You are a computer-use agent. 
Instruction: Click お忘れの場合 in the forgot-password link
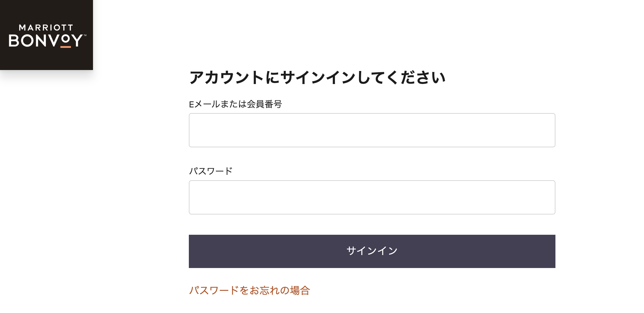coord(280,290)
